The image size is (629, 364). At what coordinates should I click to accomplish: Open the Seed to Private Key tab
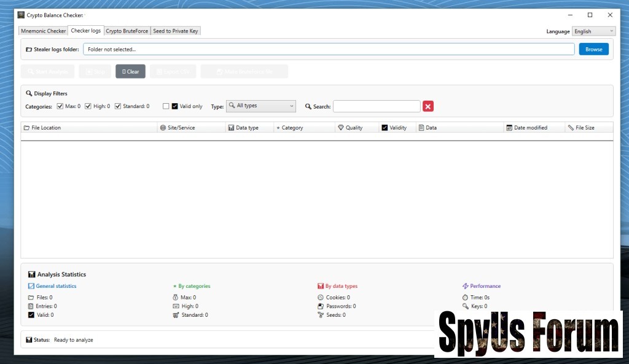click(x=176, y=31)
